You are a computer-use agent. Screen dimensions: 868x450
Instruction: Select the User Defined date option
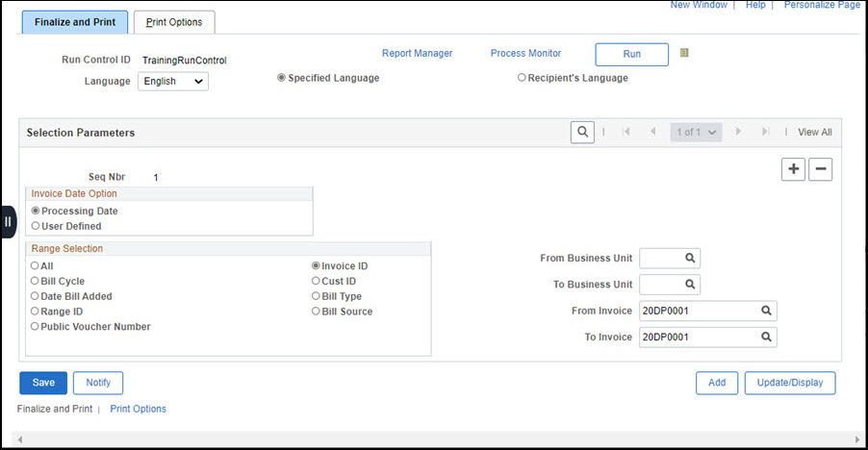click(x=37, y=226)
